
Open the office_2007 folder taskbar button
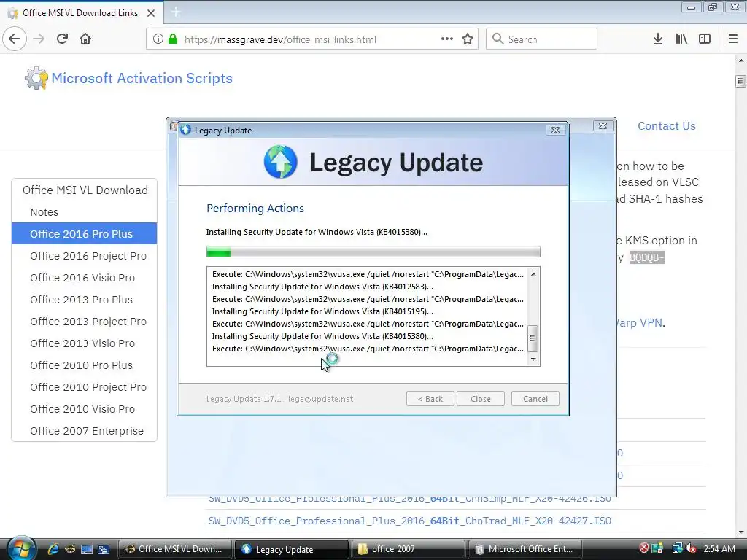(408, 549)
